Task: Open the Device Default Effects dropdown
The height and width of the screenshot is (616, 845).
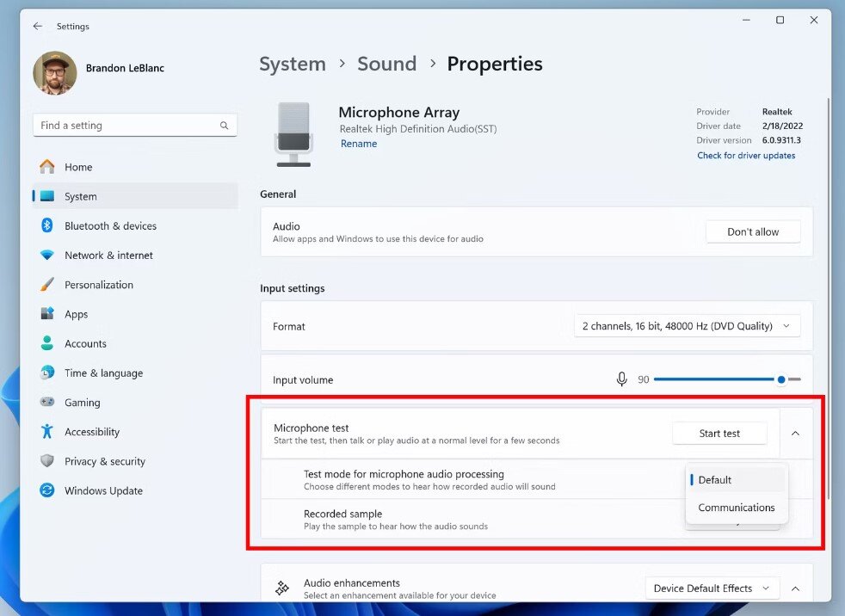Action: click(x=712, y=588)
